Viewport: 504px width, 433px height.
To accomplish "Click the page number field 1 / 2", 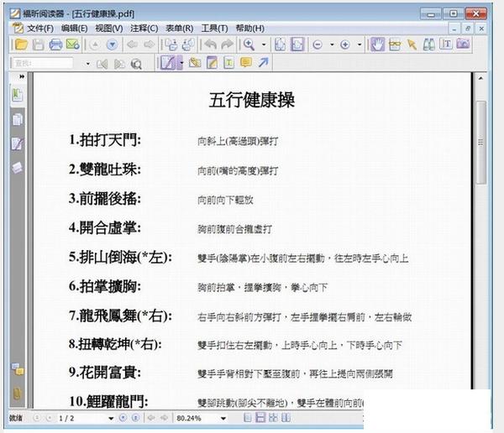I will 82,418.
